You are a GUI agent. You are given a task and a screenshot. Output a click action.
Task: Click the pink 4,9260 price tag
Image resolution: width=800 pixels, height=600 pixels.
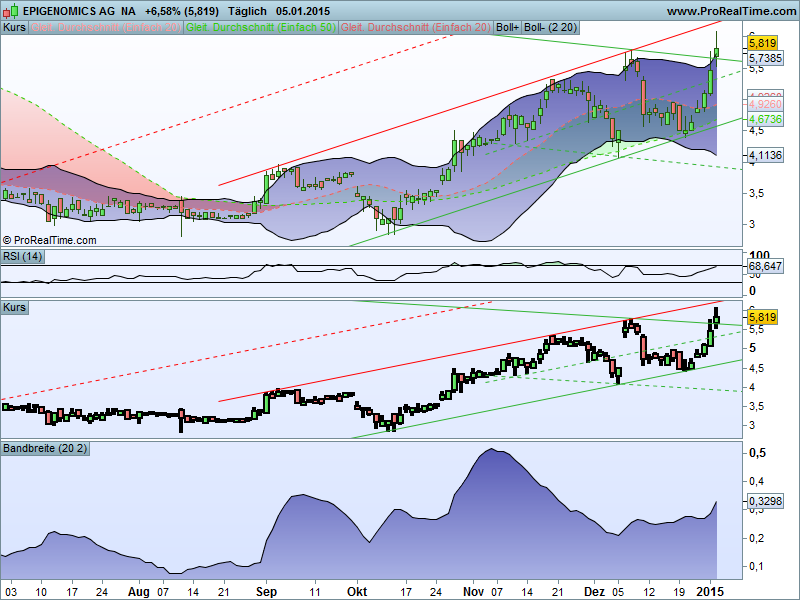[x=765, y=104]
